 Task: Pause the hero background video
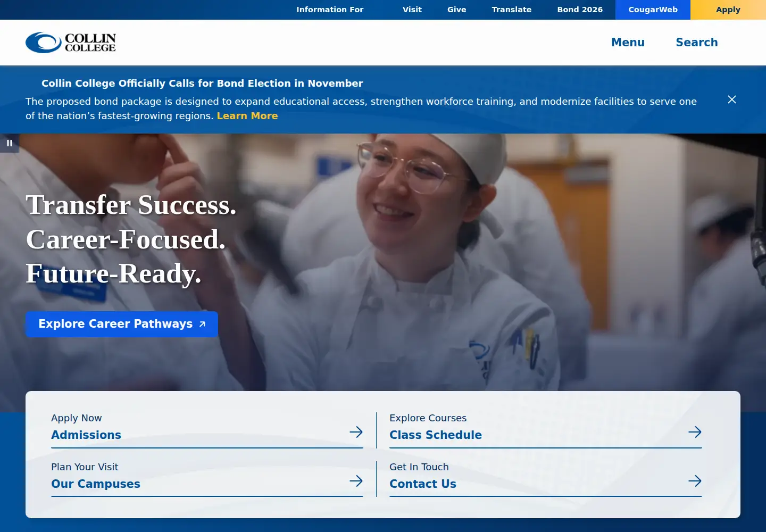click(10, 143)
